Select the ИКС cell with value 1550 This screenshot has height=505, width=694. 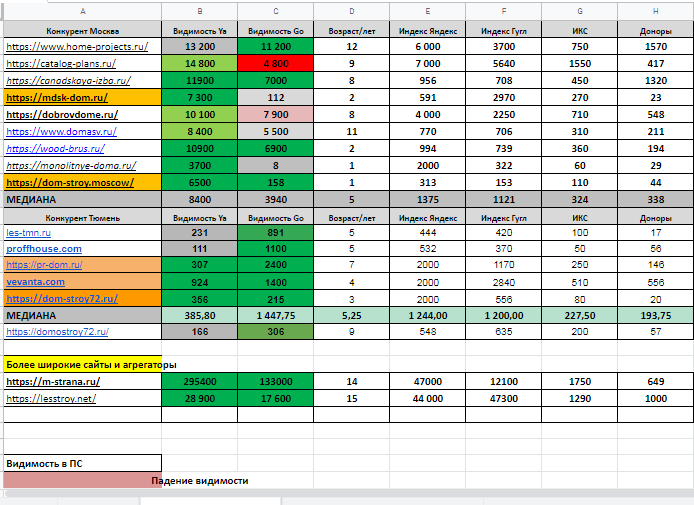[x=580, y=63]
